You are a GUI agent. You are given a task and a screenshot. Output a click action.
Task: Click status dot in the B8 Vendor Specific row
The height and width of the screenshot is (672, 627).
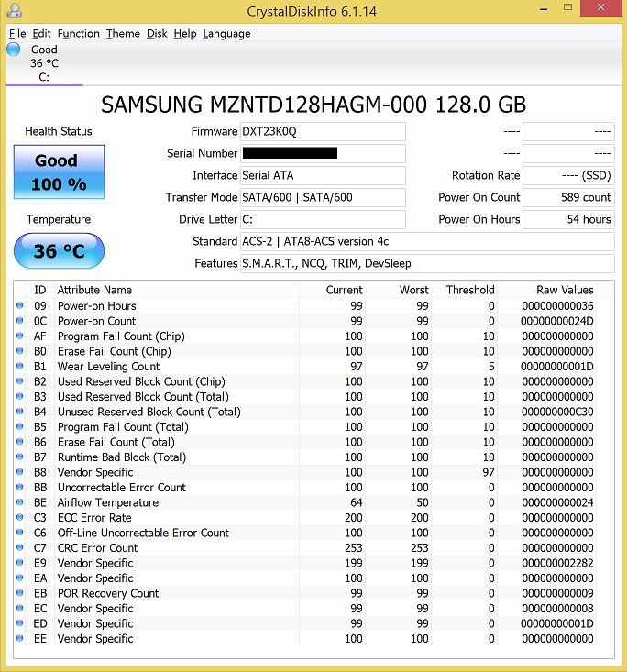(x=20, y=472)
